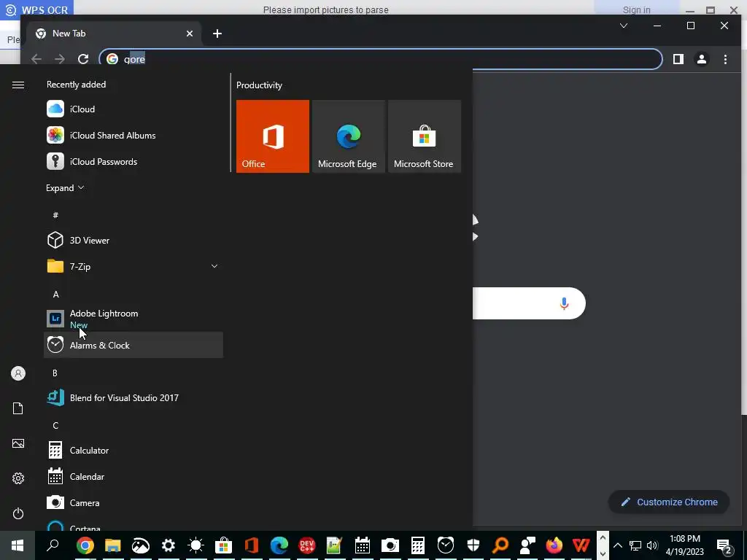Screen dimensions: 747x560
Task: Open Chrome three-dot menu
Action: 725,59
